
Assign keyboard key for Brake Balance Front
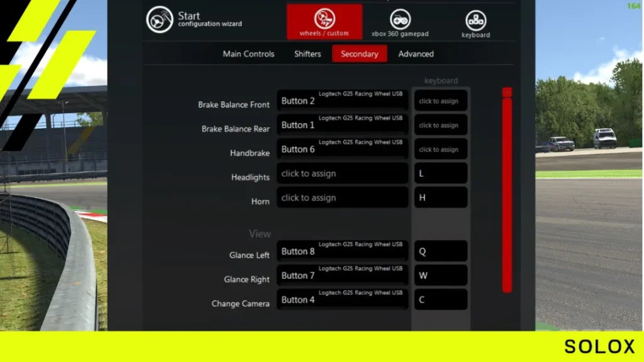pyautogui.click(x=441, y=101)
